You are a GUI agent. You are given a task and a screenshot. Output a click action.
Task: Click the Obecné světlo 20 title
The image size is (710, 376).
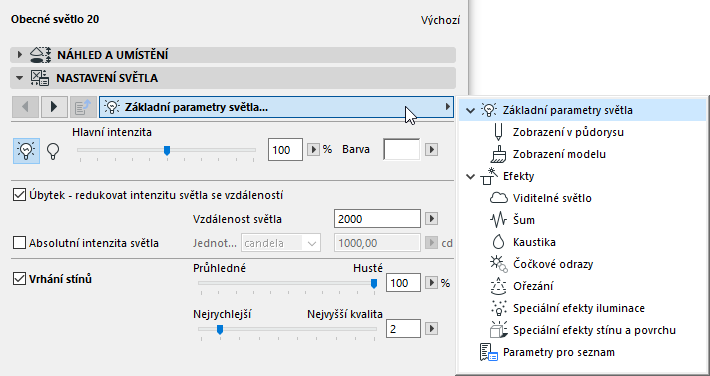pos(55,19)
